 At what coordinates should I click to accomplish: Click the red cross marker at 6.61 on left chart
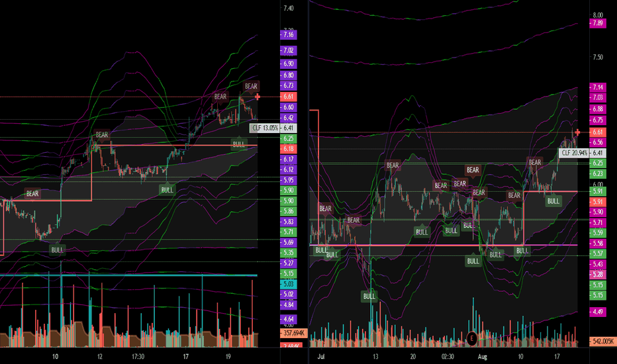(x=258, y=97)
